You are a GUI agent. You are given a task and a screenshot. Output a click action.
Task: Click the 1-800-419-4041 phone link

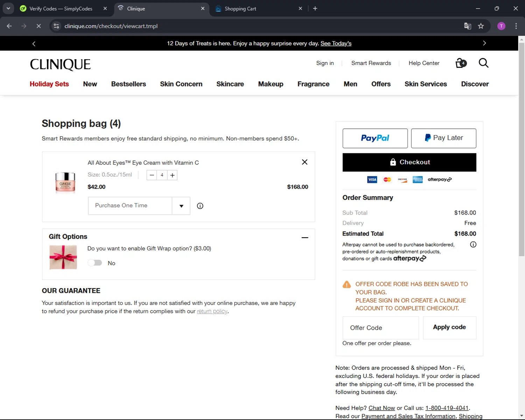(447, 408)
